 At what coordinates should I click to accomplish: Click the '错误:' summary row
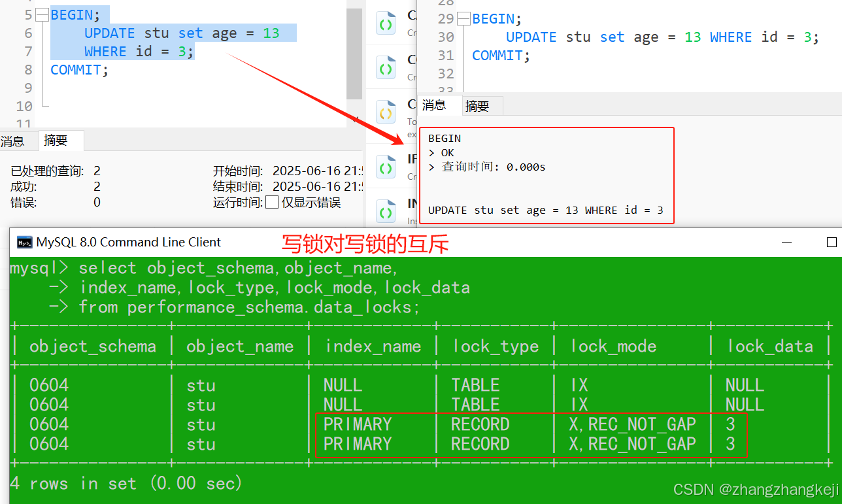tap(56, 202)
